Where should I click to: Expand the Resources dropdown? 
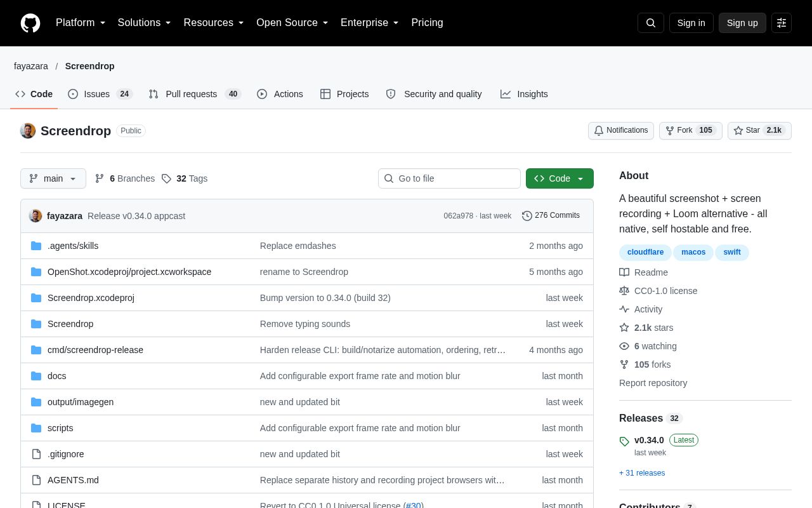pos(214,23)
